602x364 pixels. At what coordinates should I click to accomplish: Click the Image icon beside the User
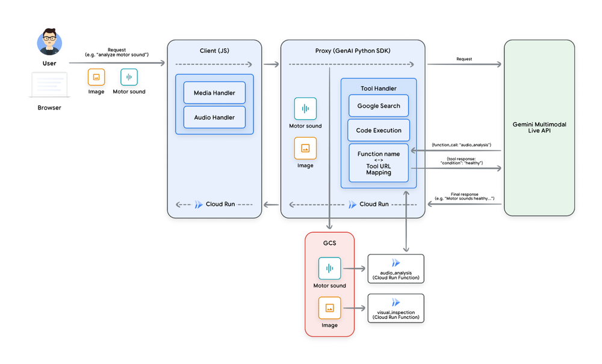point(96,77)
